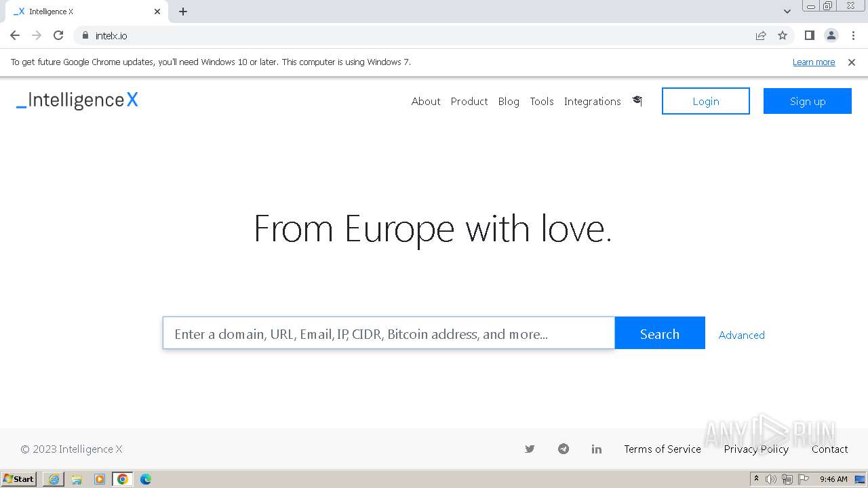
Task: Click the graduation cap academia icon
Action: tap(637, 101)
